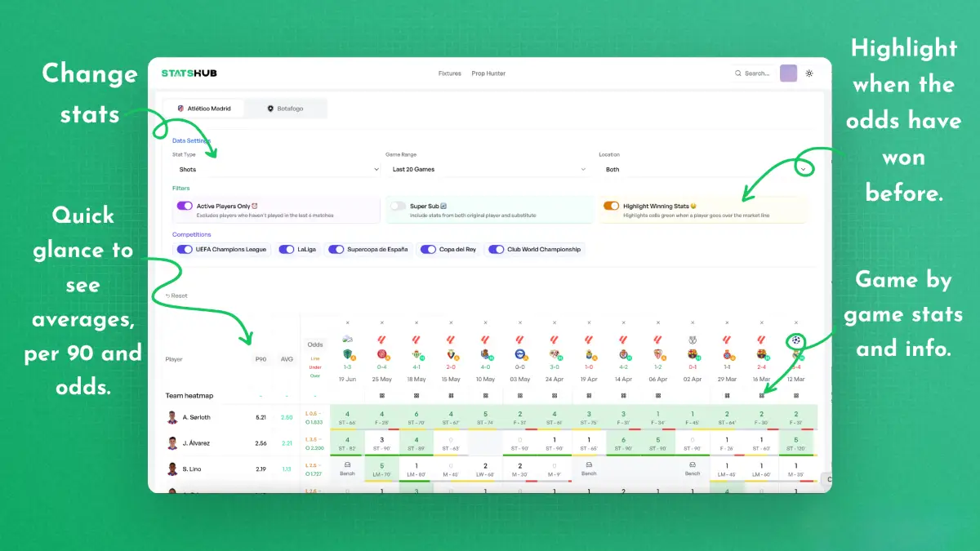Click the Reset filters button
This screenshot has width=980, height=551.
[x=176, y=295]
